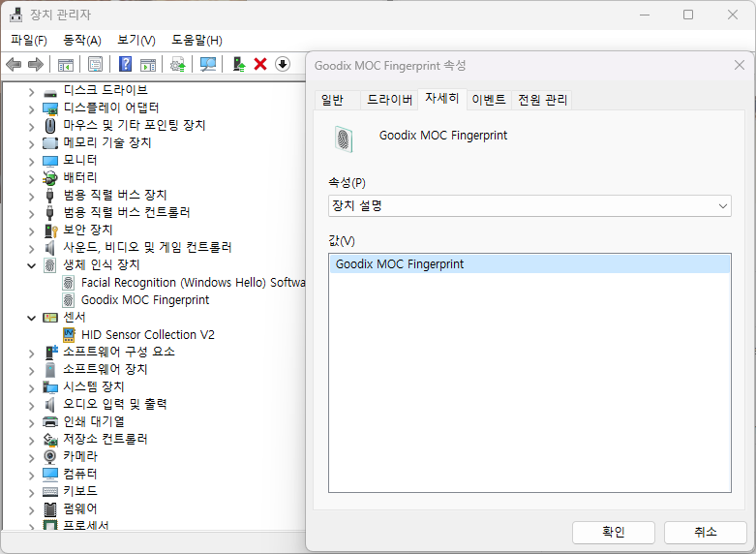
Task: Click the gear with green arrow driver update icon
Action: tap(178, 64)
